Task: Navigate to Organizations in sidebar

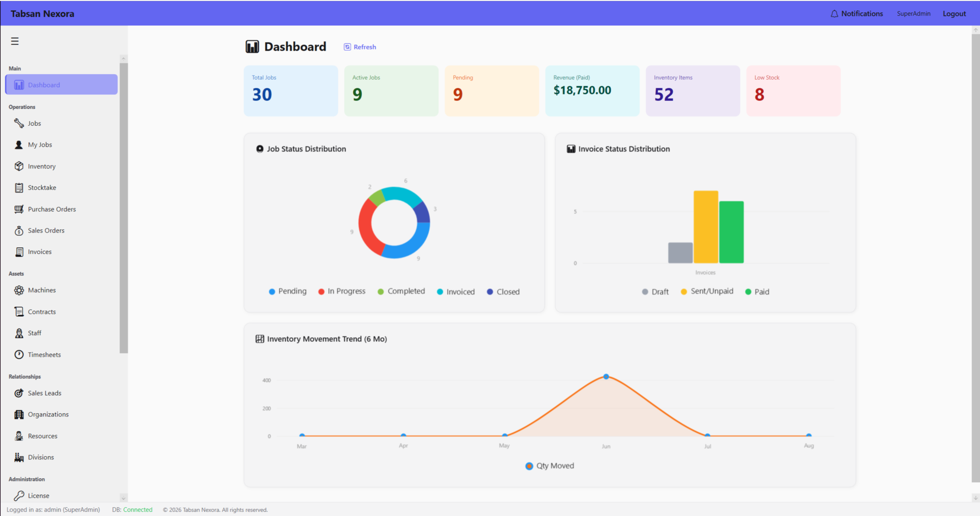Action: 61,414
